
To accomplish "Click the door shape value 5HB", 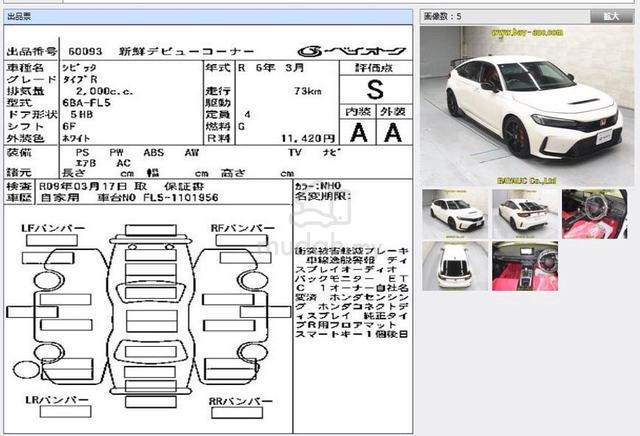I will point(82,115).
